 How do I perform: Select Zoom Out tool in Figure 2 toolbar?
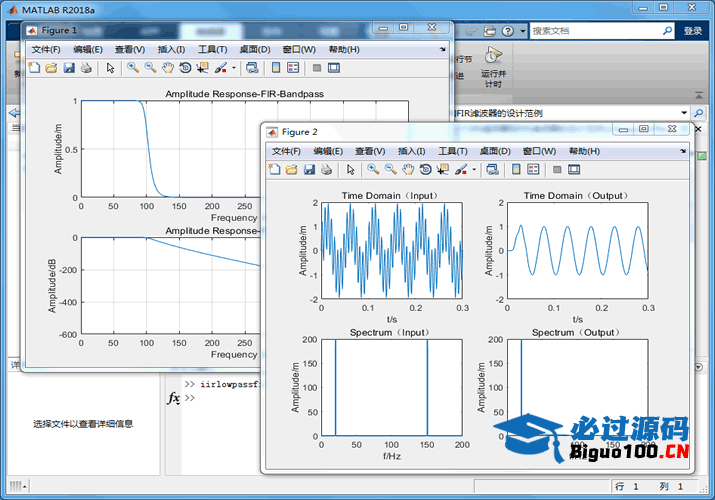(390, 170)
